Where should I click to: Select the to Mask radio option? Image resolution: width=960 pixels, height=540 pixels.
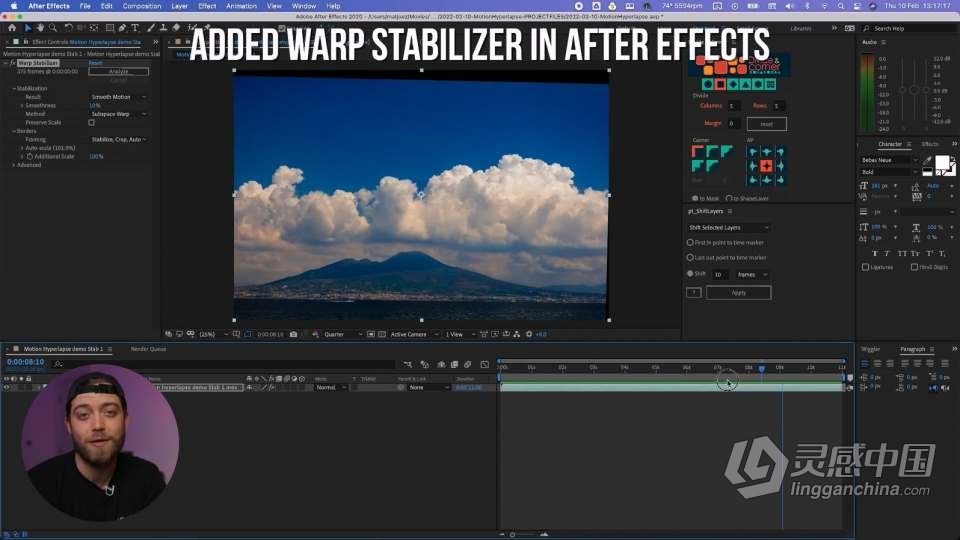[694, 198]
